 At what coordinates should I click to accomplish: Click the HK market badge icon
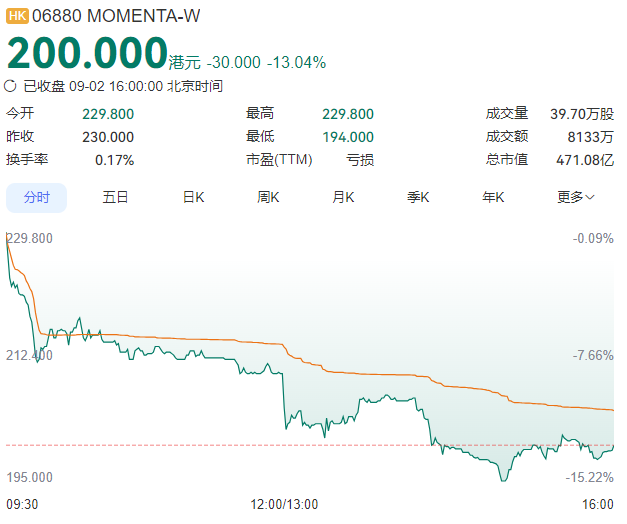tap(17, 16)
